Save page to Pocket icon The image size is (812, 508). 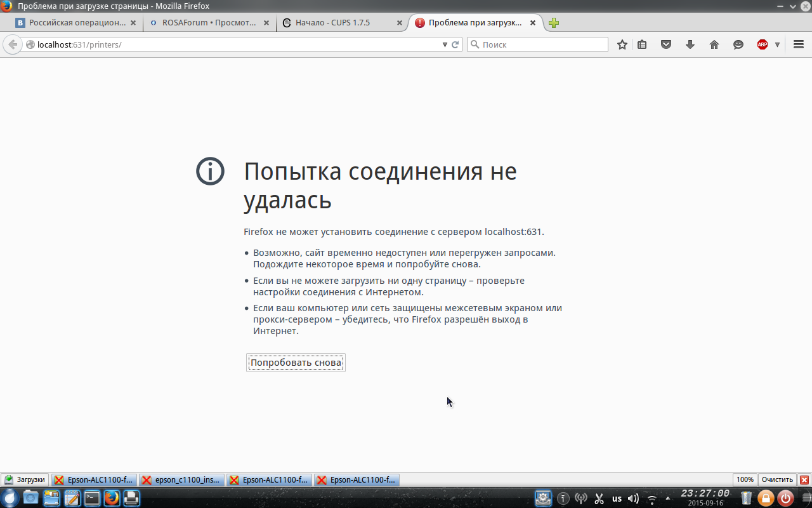[666, 44]
